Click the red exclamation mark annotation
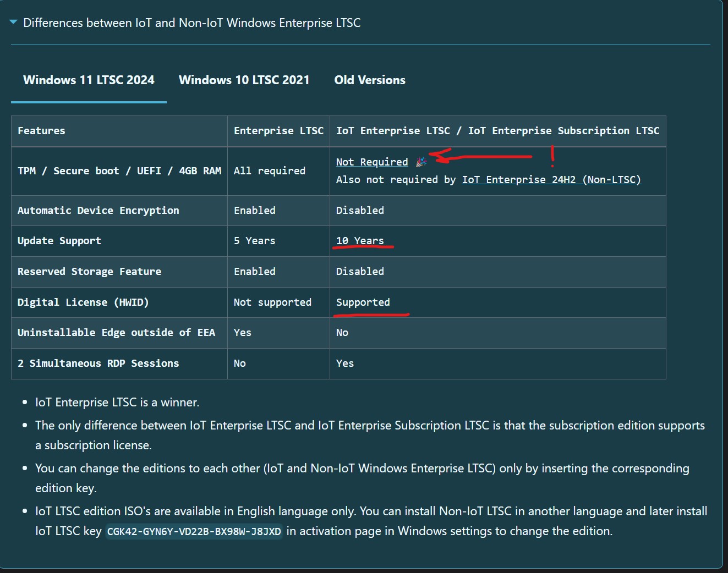The height and width of the screenshot is (573, 728). (552, 156)
